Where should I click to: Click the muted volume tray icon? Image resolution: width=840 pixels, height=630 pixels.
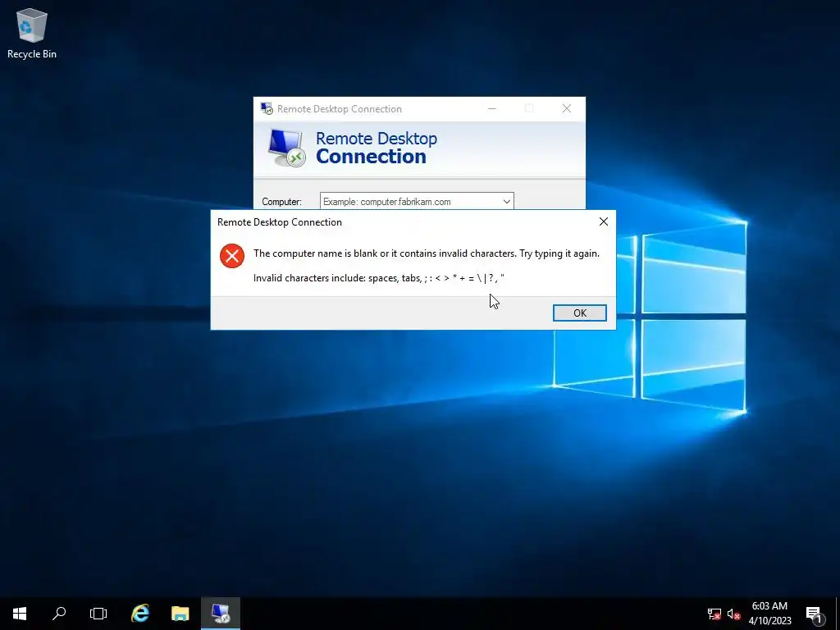coord(733,614)
